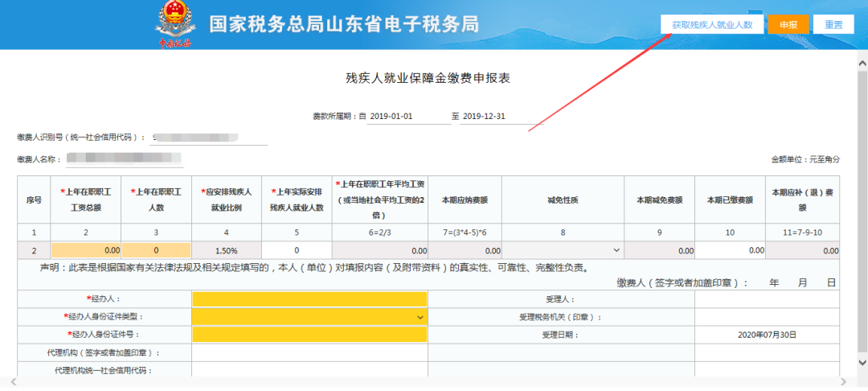Click the 本期已缴费额 value cell
The height and width of the screenshot is (391, 868).
click(x=730, y=250)
